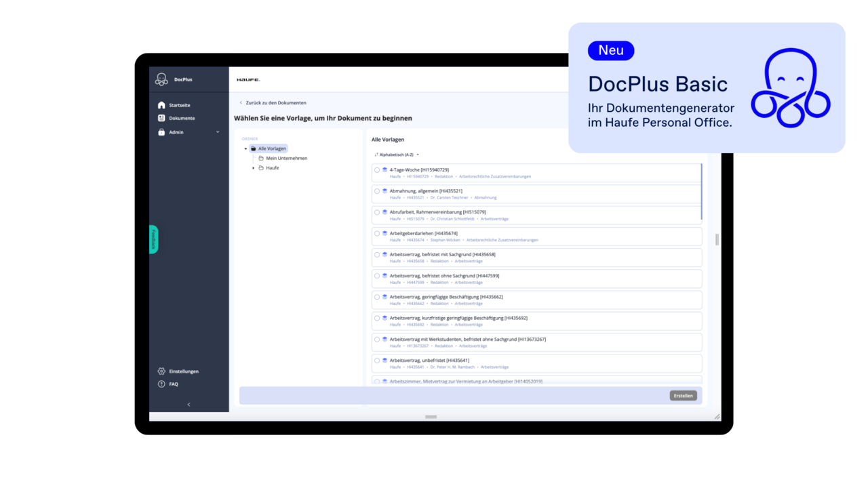868x488 pixels.
Task: Select the Startseite home icon
Action: tap(160, 105)
